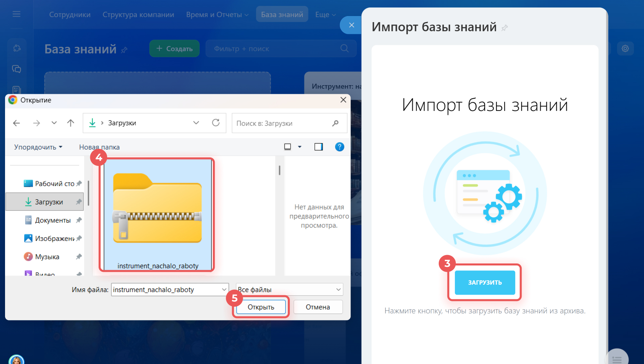Click the hamburger menu icon

coord(16,14)
